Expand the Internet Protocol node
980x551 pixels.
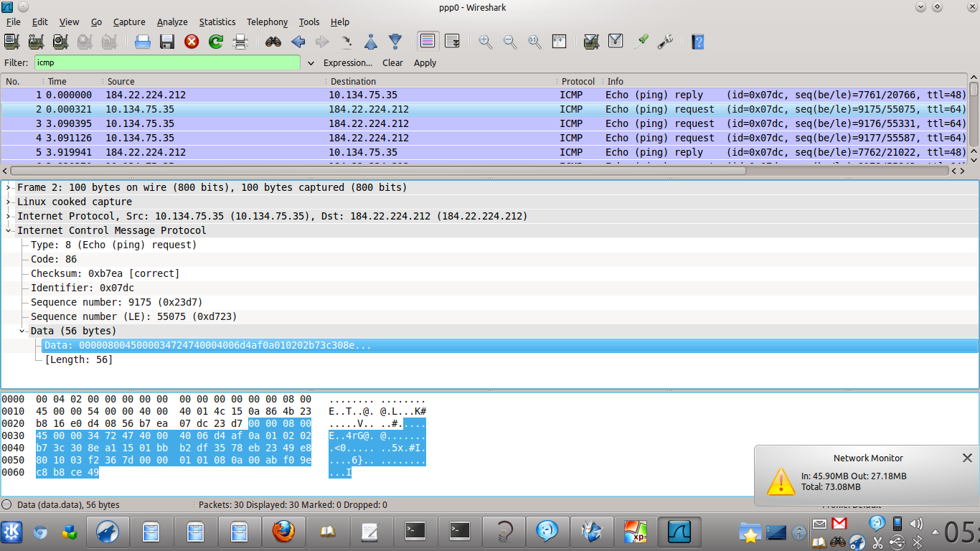9,216
